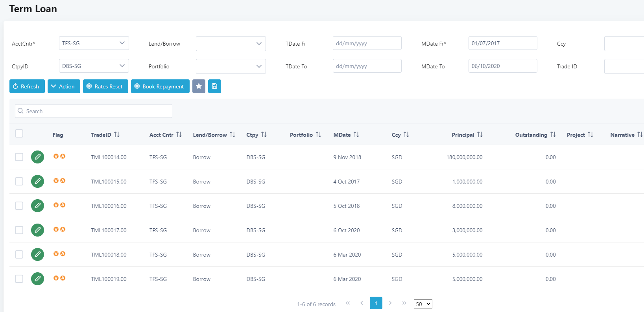644x312 pixels.
Task: Click the star favorite icon button
Action: [x=199, y=86]
